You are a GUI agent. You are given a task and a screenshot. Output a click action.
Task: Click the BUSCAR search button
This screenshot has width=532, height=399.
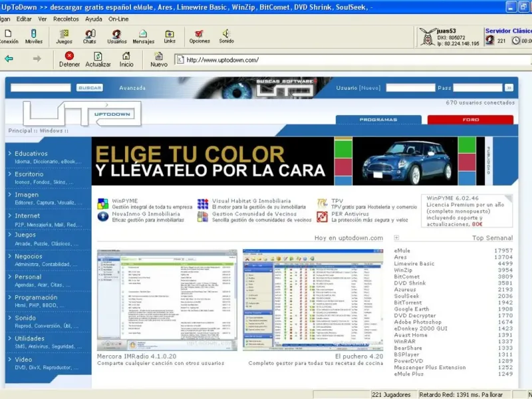[90, 88]
